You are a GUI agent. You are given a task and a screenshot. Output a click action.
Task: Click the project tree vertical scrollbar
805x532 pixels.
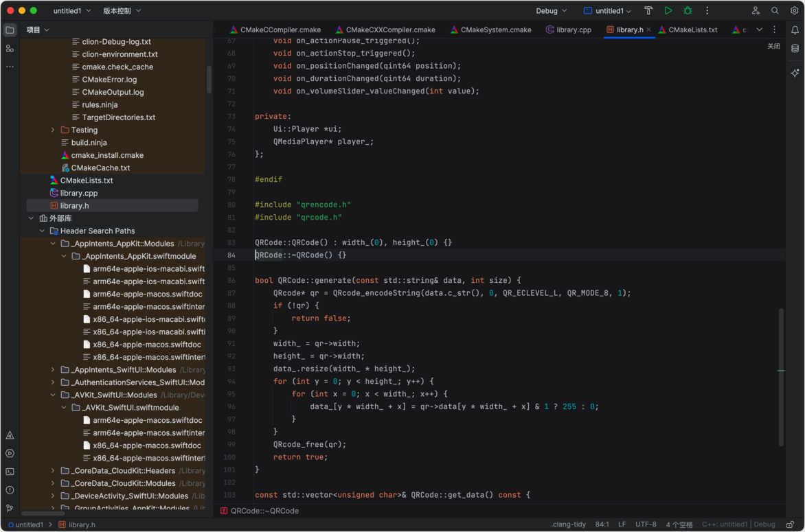pos(209,80)
